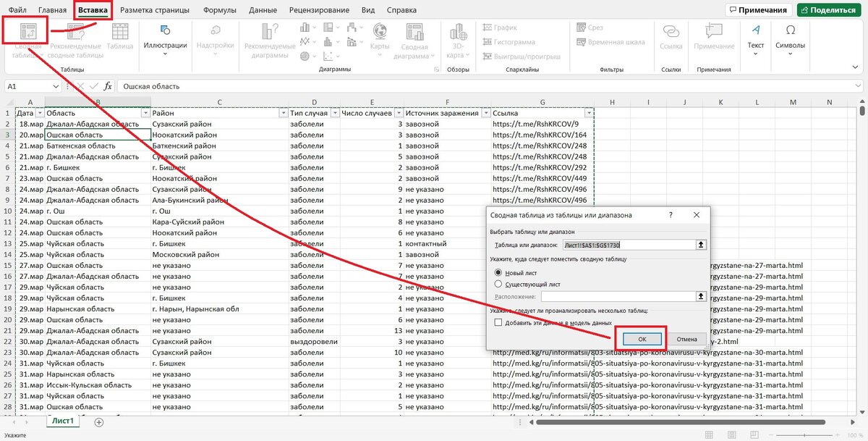Open the Район column filter dropdown
Screen dimensions: 868x441
(x=283, y=114)
